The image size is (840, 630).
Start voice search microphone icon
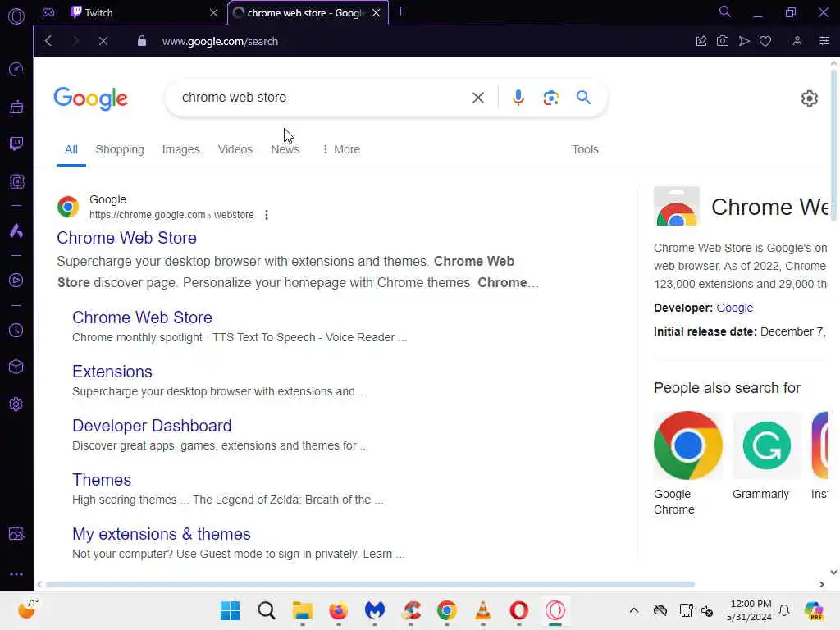tap(518, 98)
